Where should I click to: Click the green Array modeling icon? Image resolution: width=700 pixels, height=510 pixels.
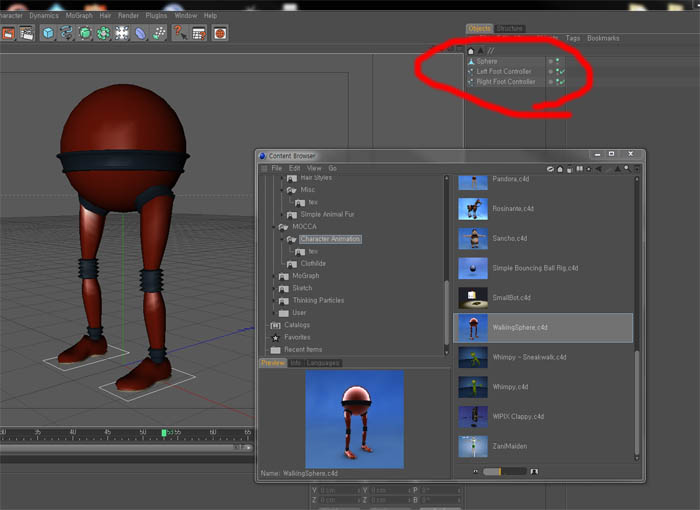click(x=103, y=33)
